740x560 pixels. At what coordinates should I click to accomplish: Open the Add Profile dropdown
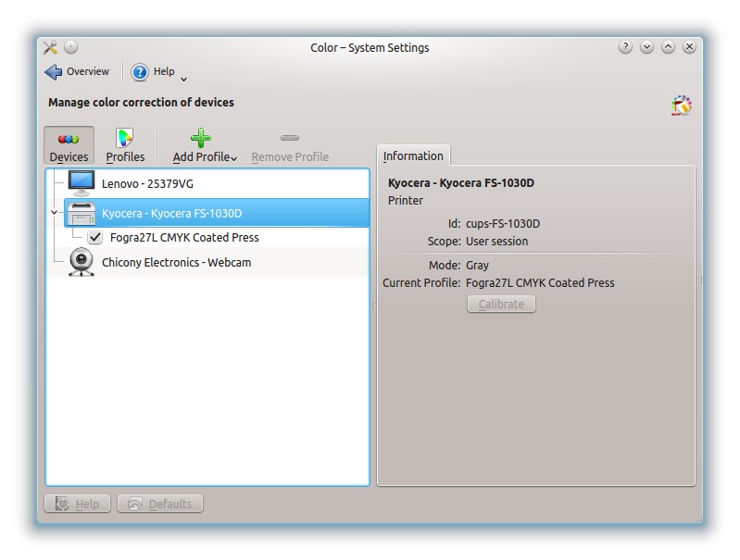(205, 145)
